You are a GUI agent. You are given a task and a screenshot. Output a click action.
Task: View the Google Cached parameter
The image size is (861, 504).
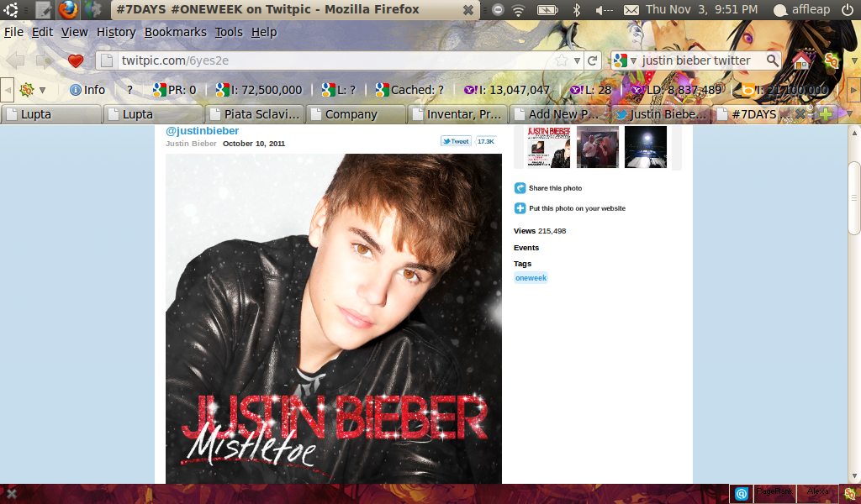coord(409,90)
